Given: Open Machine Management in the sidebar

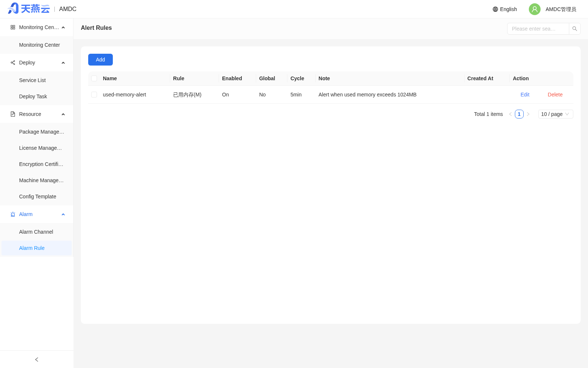Looking at the screenshot, I should click(37, 180).
